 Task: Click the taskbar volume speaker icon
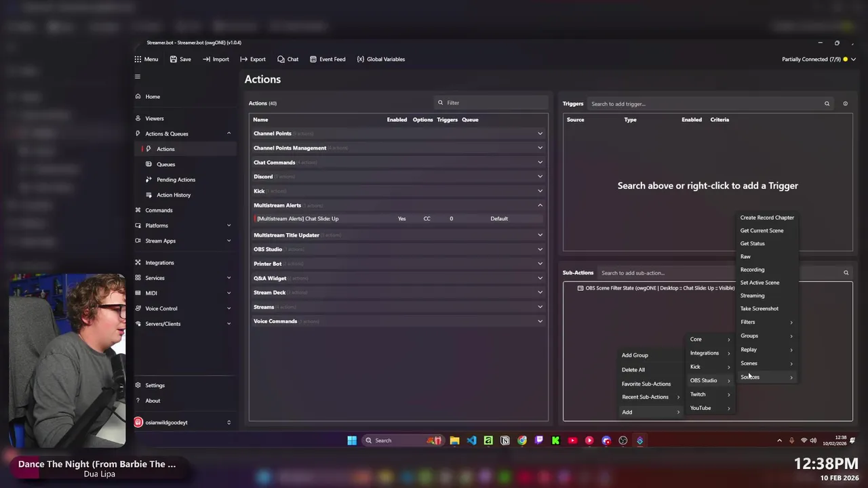point(813,441)
